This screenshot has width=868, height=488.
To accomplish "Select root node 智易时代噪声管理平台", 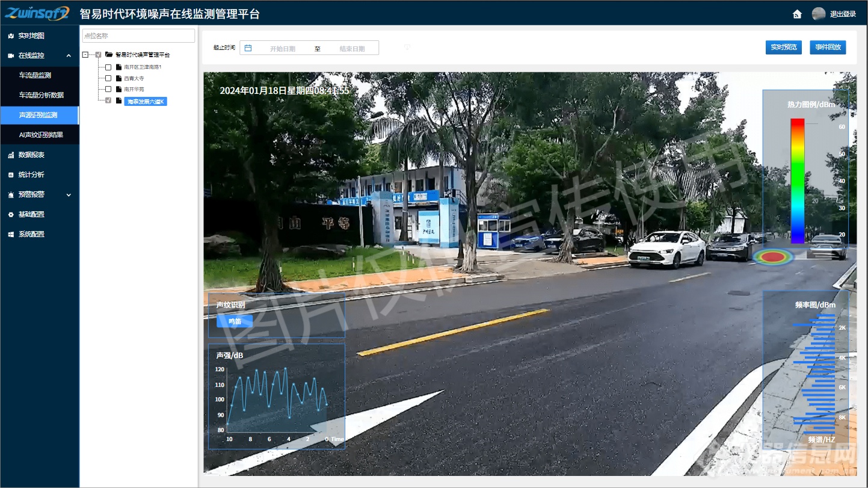I will (x=143, y=55).
